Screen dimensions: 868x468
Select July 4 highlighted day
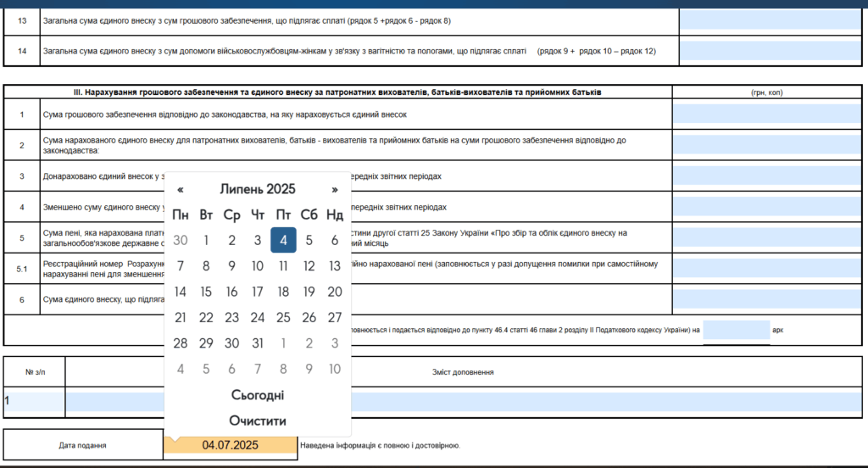(283, 240)
